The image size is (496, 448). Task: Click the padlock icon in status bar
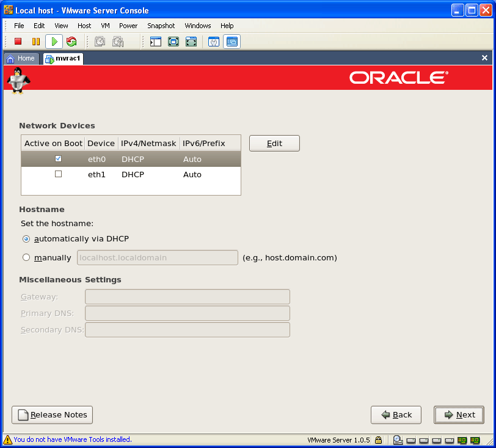click(379, 439)
